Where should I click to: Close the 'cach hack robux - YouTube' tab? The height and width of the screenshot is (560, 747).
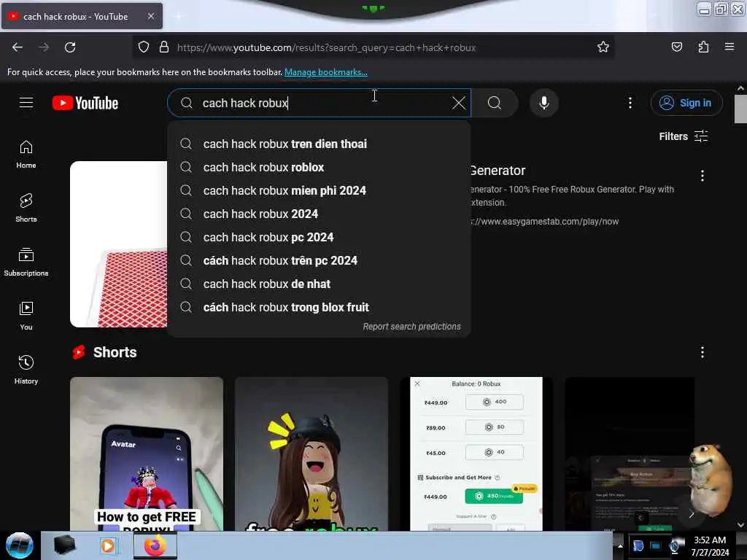150,16
